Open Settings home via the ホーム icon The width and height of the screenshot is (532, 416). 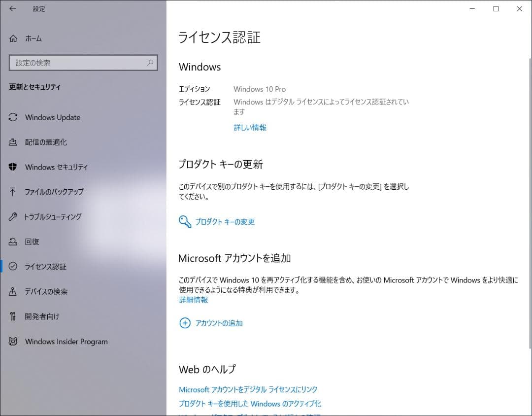(x=13, y=38)
